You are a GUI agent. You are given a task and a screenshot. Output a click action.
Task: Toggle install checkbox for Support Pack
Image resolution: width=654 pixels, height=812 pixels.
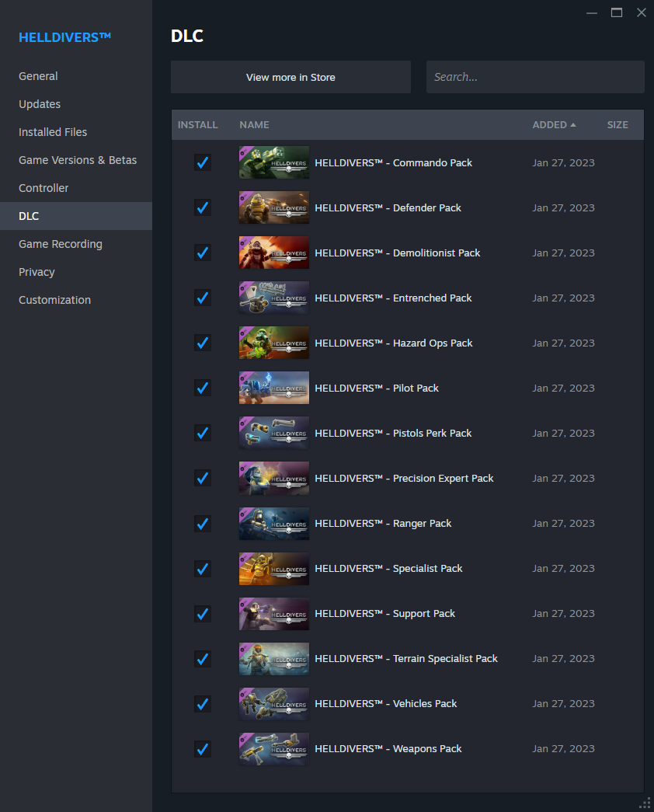tap(203, 614)
